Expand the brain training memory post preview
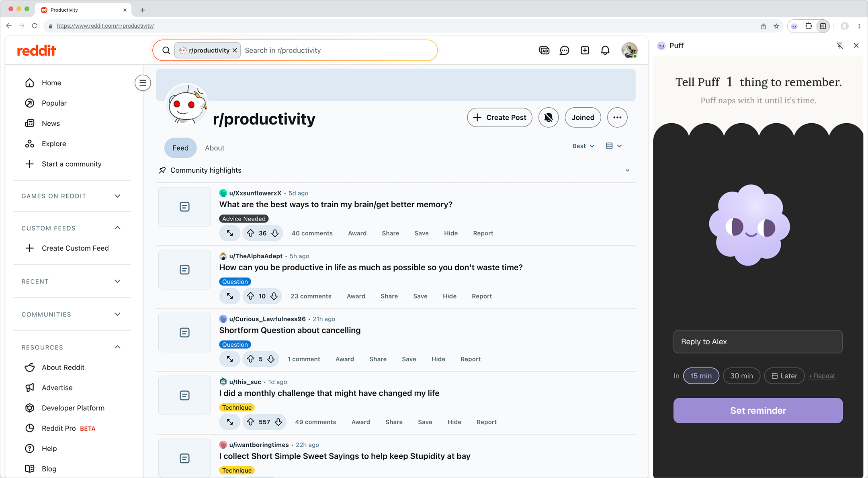 click(230, 233)
